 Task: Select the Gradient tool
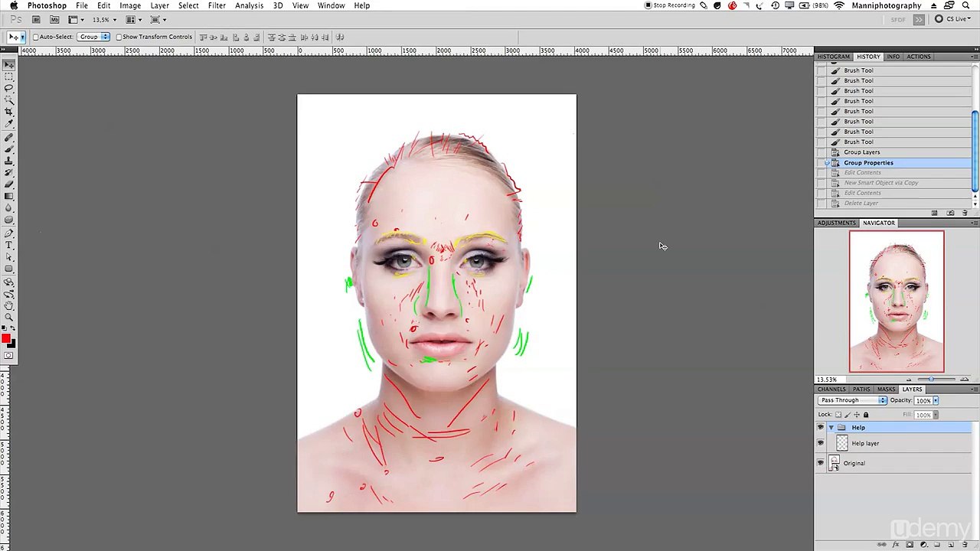pyautogui.click(x=8, y=196)
